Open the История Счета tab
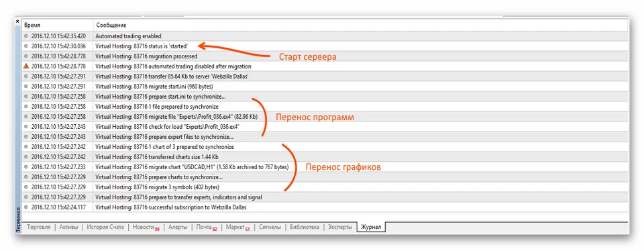Image resolution: width=644 pixels, height=251 pixels. [x=105, y=227]
